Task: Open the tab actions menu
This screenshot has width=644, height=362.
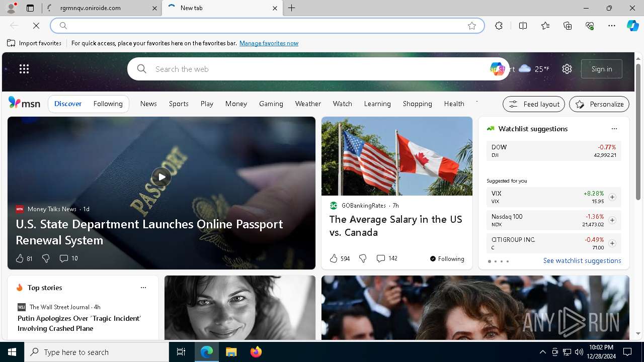Action: coord(30,8)
